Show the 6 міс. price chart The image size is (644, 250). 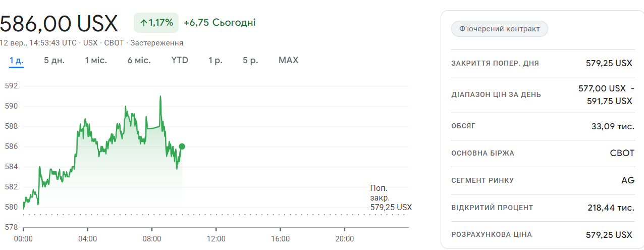pos(139,61)
